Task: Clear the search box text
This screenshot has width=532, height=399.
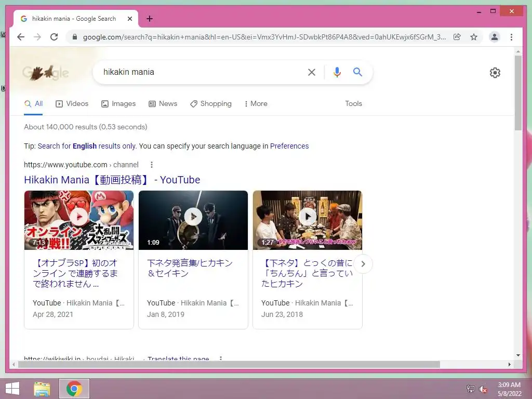Action: coord(312,72)
